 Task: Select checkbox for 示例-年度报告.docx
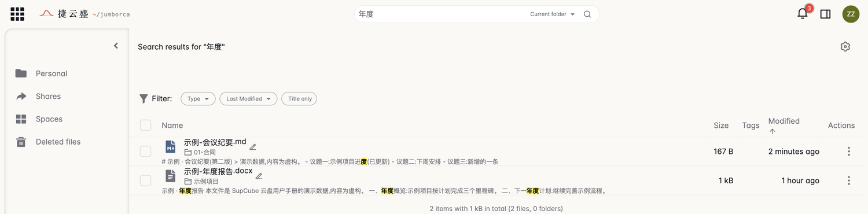[x=145, y=180]
